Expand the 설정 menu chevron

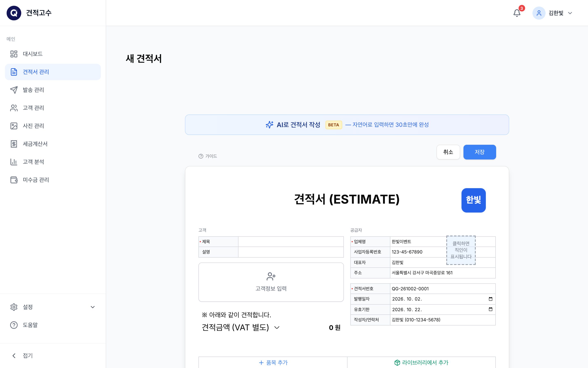[x=92, y=307]
